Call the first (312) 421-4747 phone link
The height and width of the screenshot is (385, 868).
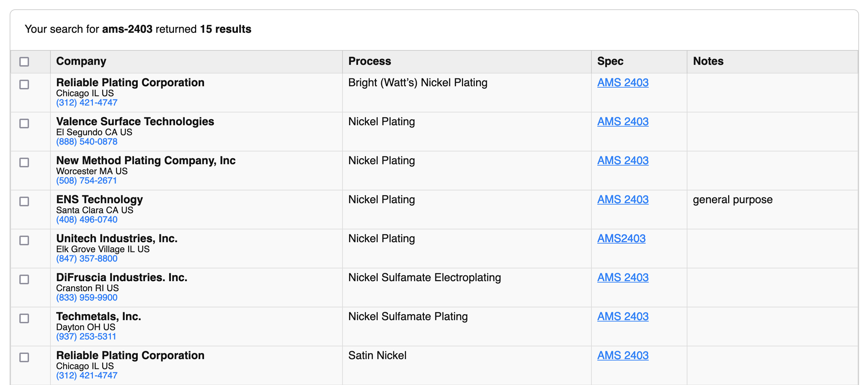[87, 103]
